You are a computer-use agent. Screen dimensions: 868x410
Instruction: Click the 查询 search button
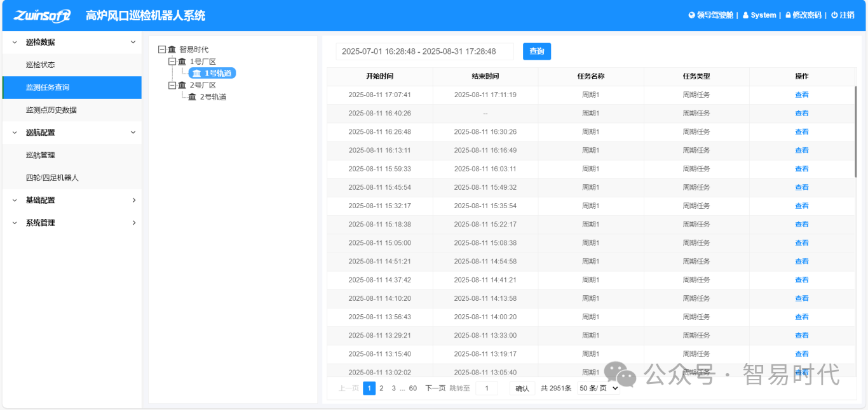click(x=537, y=51)
